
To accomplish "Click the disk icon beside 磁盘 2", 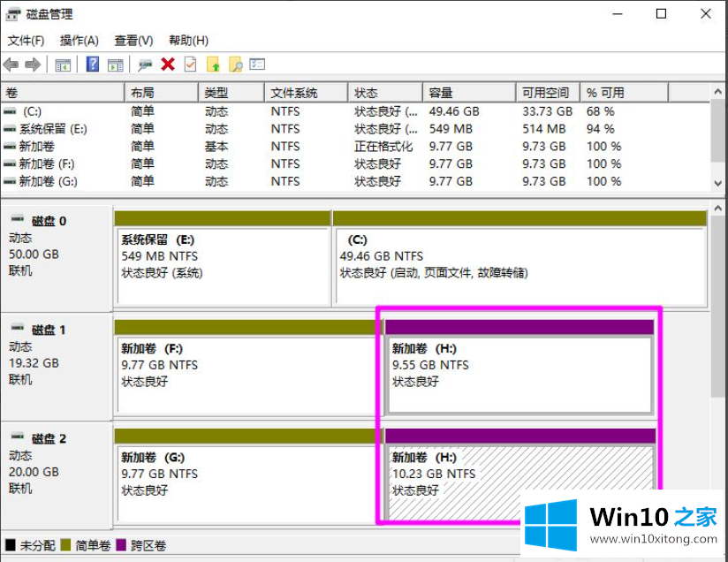I will tap(18, 436).
